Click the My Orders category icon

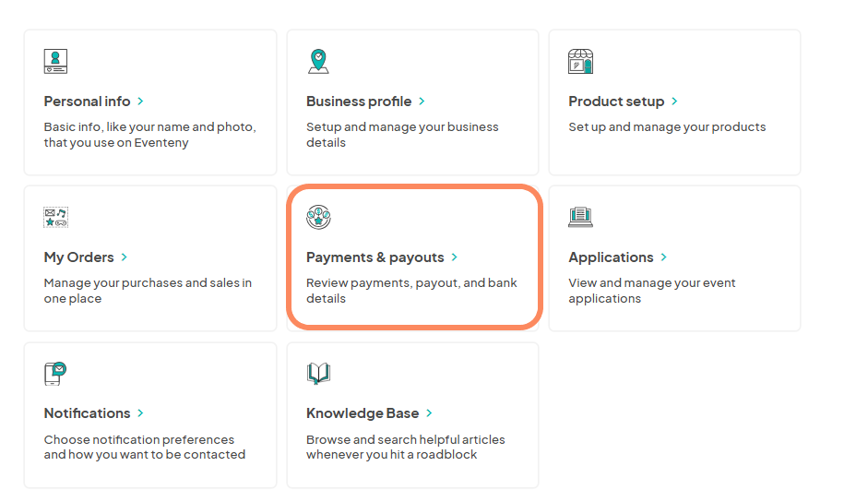55,217
